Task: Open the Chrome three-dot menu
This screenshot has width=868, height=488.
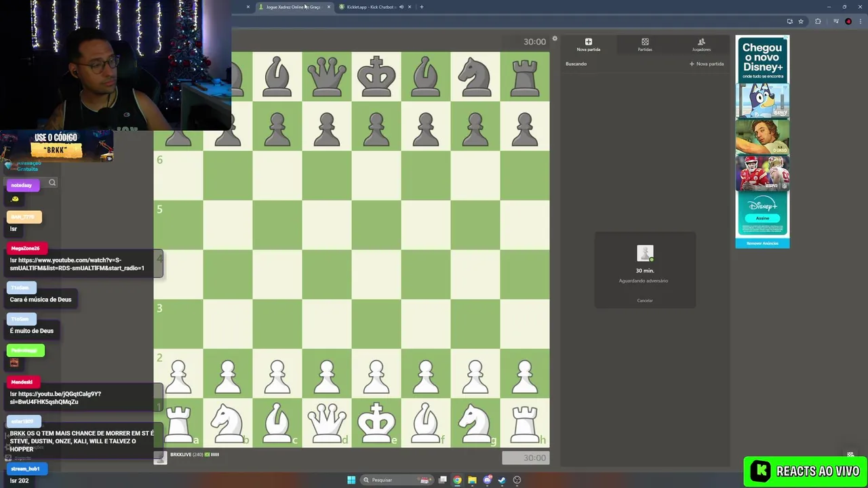Action: 861,22
